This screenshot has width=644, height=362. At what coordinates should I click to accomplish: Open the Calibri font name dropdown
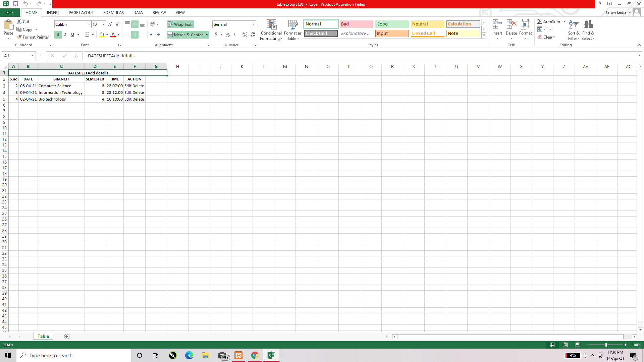pos(89,24)
